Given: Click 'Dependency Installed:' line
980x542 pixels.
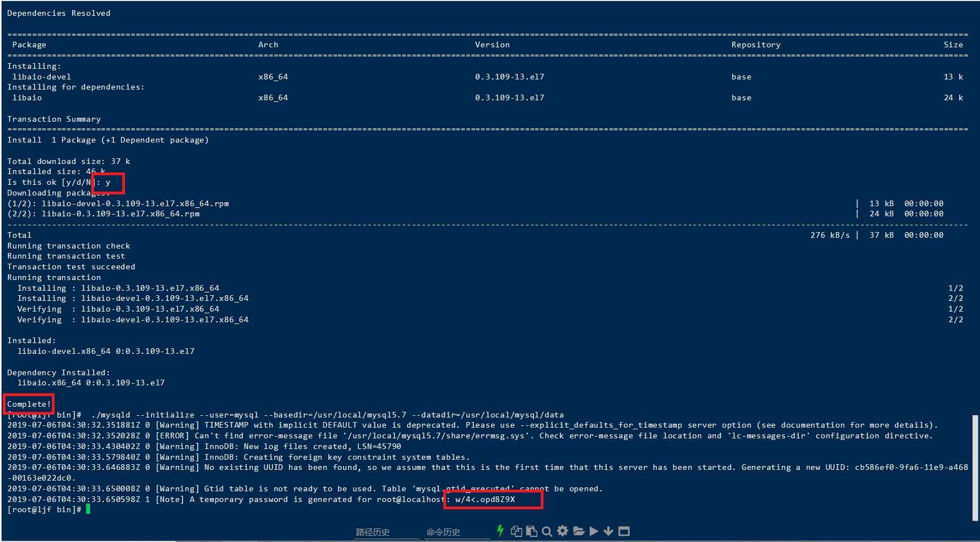Looking at the screenshot, I should (x=59, y=372).
